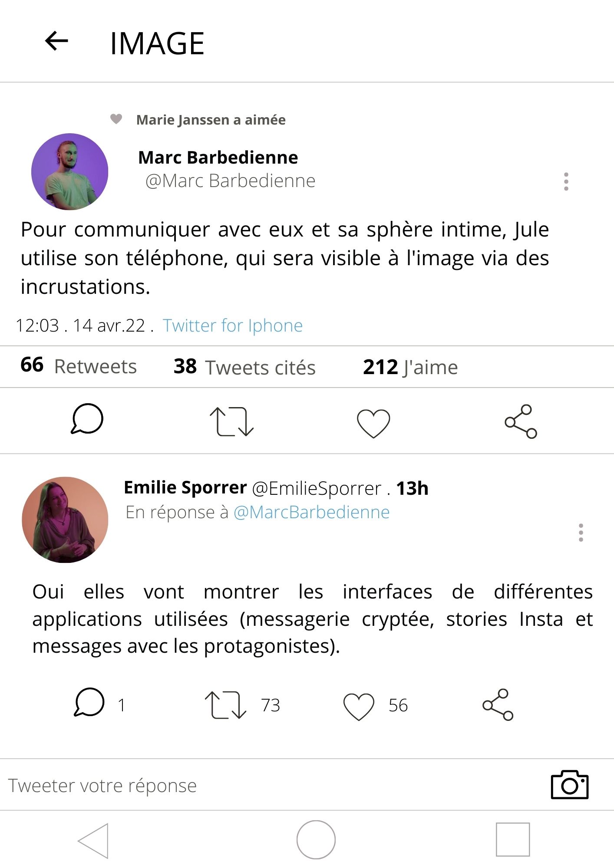Screen dimensions: 614x868
Task: Attach a photo with the camera icon
Action: click(569, 785)
